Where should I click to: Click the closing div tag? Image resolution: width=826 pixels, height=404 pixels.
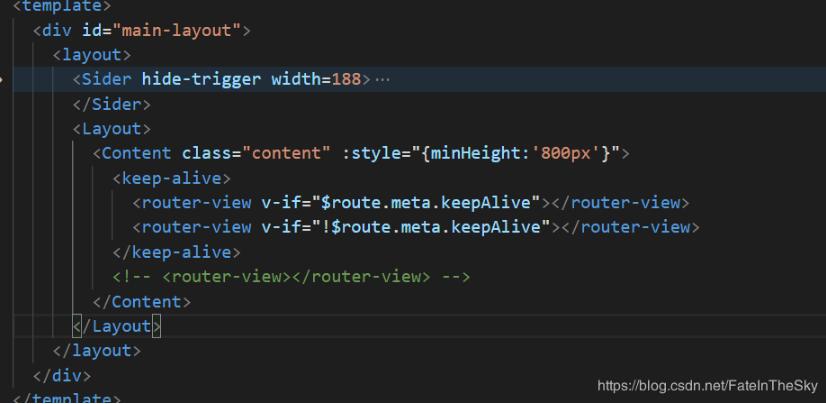point(61,375)
